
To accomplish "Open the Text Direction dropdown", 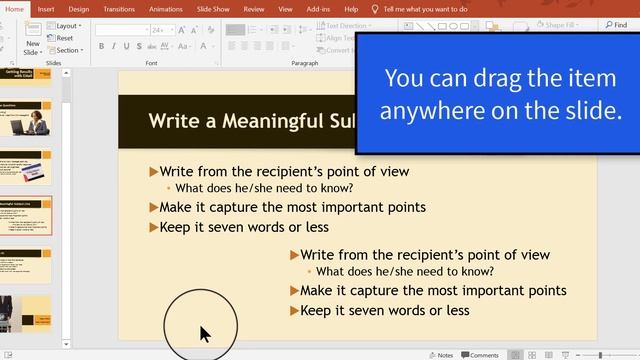I will click(344, 26).
